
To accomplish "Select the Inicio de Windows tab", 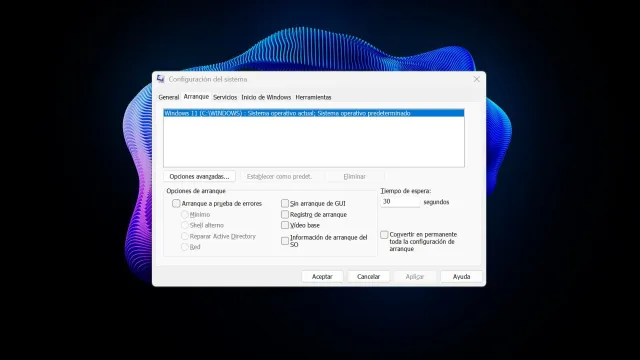I will (x=266, y=97).
